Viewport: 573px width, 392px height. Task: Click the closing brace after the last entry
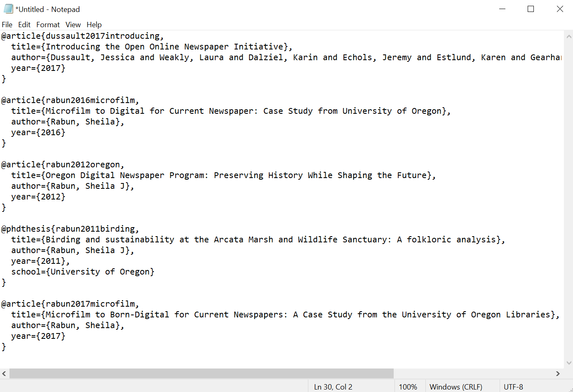(x=4, y=347)
